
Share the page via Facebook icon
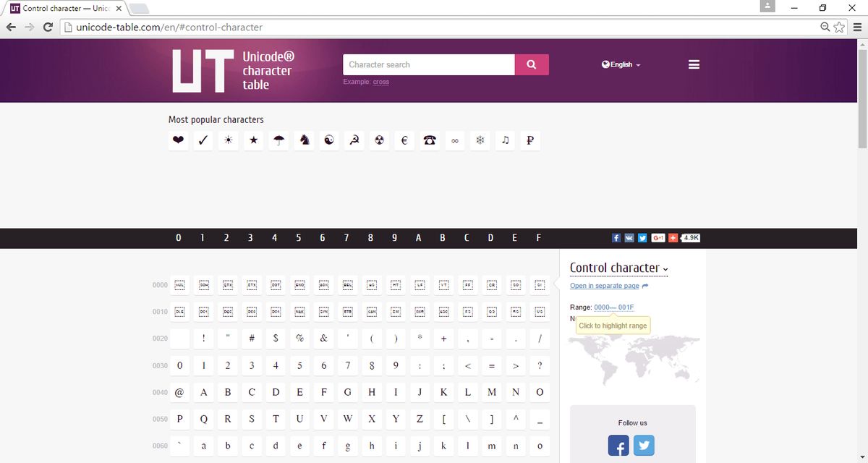point(616,237)
